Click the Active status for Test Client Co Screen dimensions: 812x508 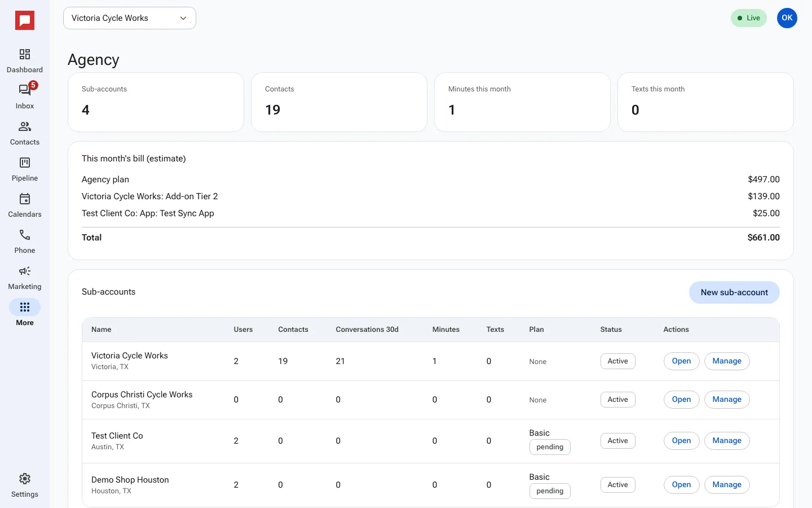tap(617, 441)
